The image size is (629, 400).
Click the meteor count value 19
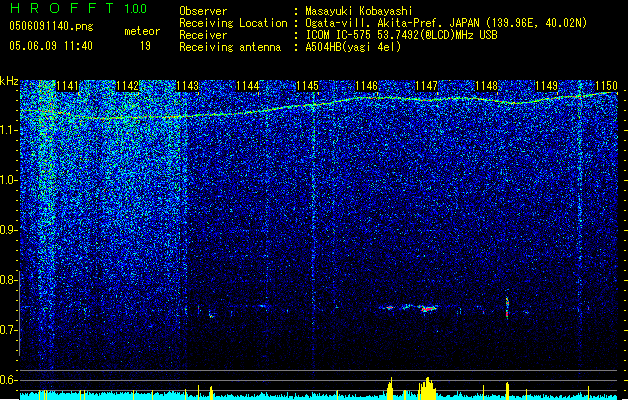click(x=145, y=46)
